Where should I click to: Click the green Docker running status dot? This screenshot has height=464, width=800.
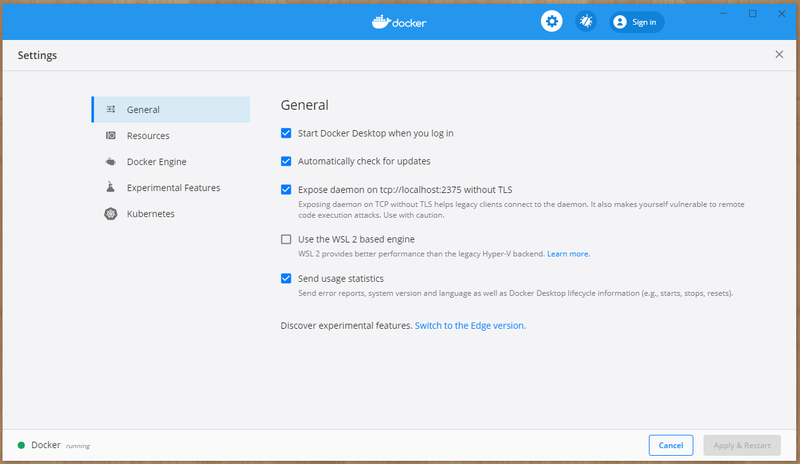pyautogui.click(x=21, y=445)
